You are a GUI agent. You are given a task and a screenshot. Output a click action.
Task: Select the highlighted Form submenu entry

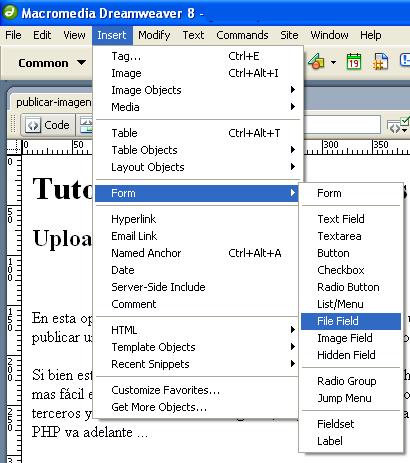[197, 193]
